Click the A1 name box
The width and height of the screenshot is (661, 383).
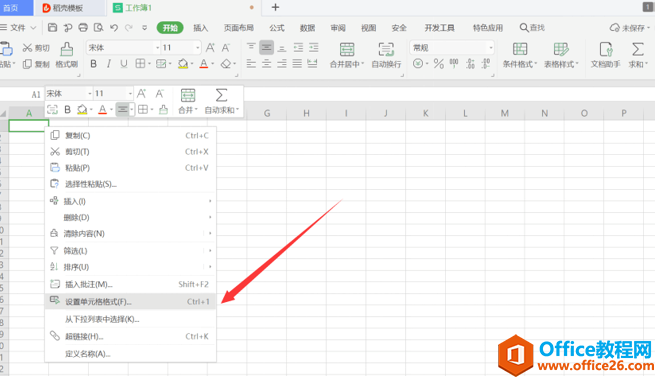36,94
